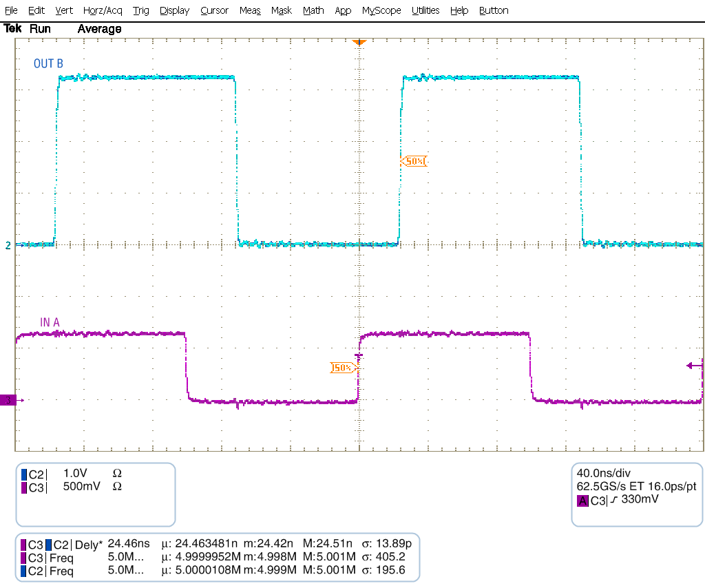Image resolution: width=705 pixels, height=588 pixels.
Task: Click the channel 3 ground reference marker
Action: (x=7, y=398)
